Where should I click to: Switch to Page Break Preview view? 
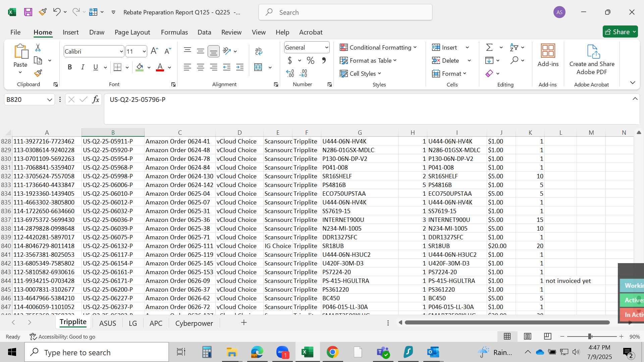coord(548,336)
